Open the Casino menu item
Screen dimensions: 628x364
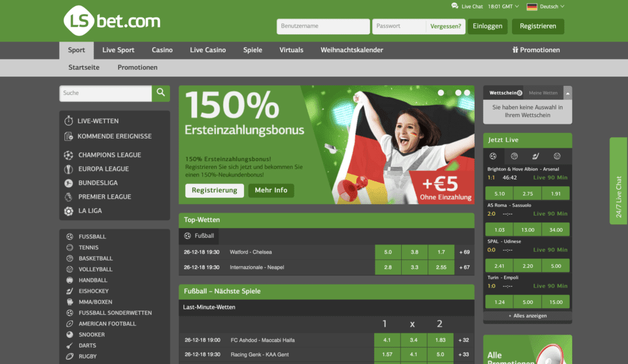click(x=162, y=50)
